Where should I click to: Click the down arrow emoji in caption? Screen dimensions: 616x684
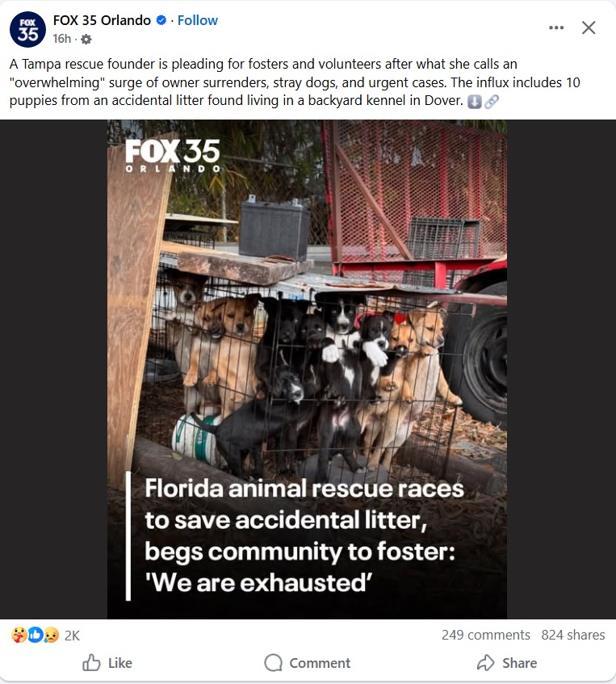(474, 102)
